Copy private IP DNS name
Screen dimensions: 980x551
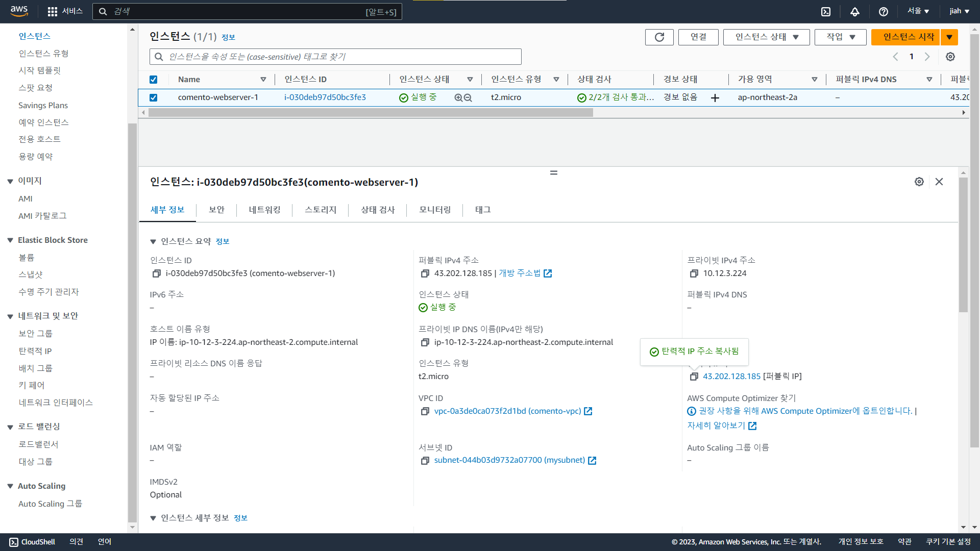(x=425, y=343)
